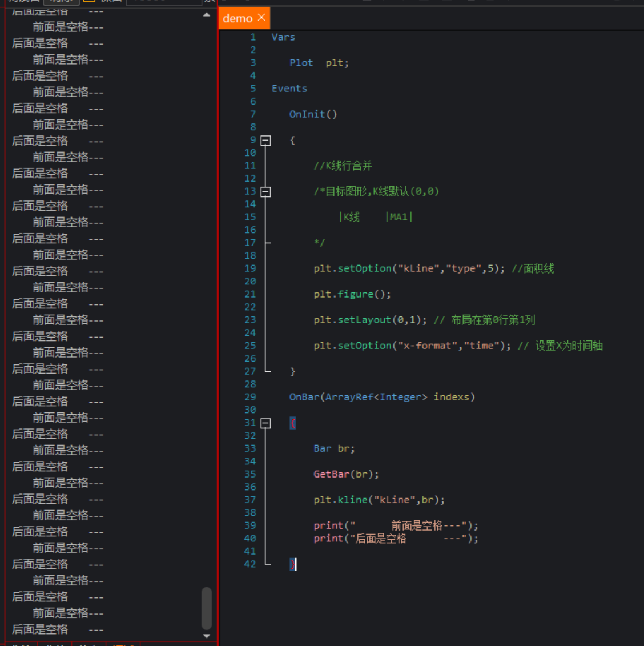The height and width of the screenshot is (646, 644).
Task: Click the OnInit() function name
Action: (313, 114)
